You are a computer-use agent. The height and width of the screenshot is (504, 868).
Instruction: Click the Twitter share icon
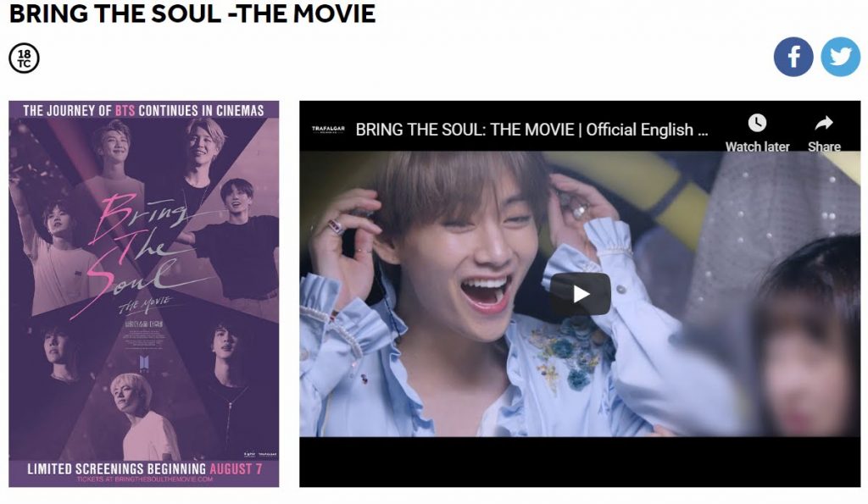[840, 57]
